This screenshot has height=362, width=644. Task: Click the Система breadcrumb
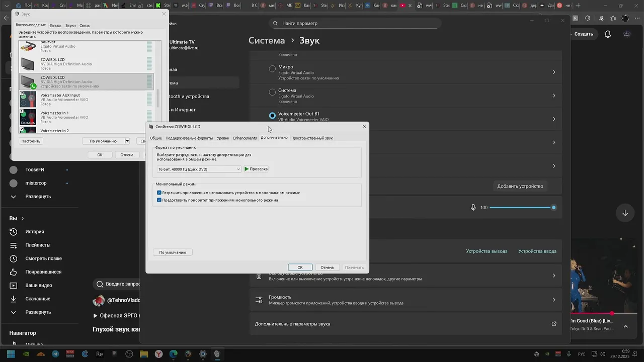pos(267,41)
